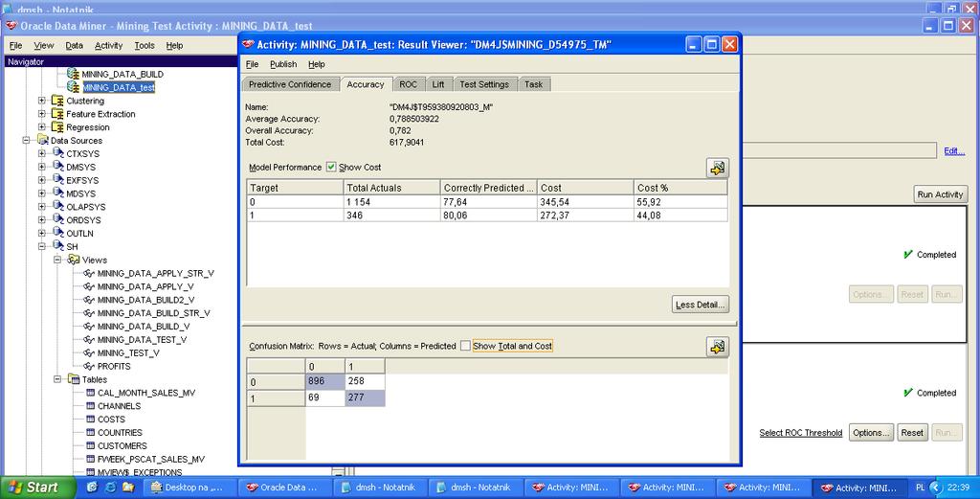Click the DMSYS schema icon
Viewport: 980px width, 499px height.
click(x=58, y=167)
